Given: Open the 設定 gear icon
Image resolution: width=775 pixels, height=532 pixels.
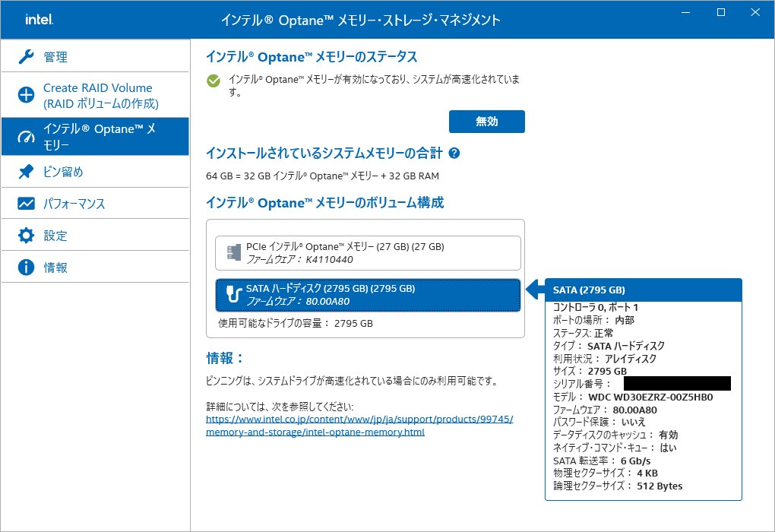Looking at the screenshot, I should [25, 236].
